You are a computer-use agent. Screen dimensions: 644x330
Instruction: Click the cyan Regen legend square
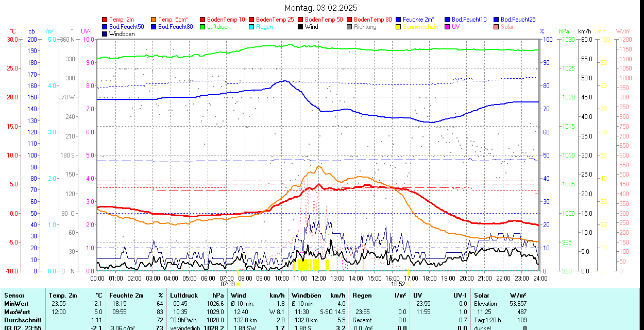coord(252,27)
